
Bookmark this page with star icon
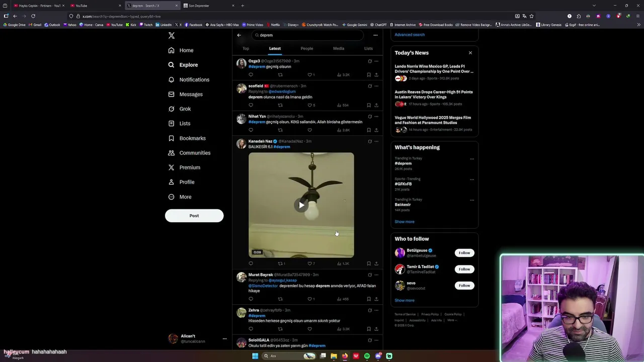coord(531,16)
